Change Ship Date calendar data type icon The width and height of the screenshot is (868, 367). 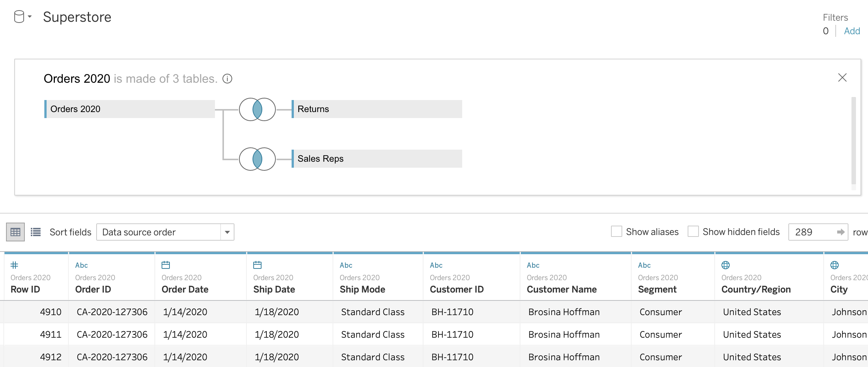coord(257,265)
